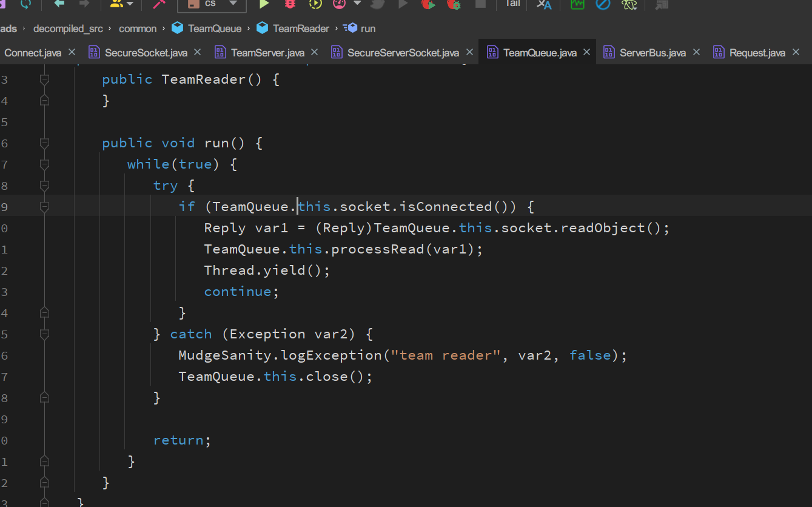Screen dimensions: 812x507
Task: Select TeamReader class in breadcrumb
Action: click(x=293, y=29)
